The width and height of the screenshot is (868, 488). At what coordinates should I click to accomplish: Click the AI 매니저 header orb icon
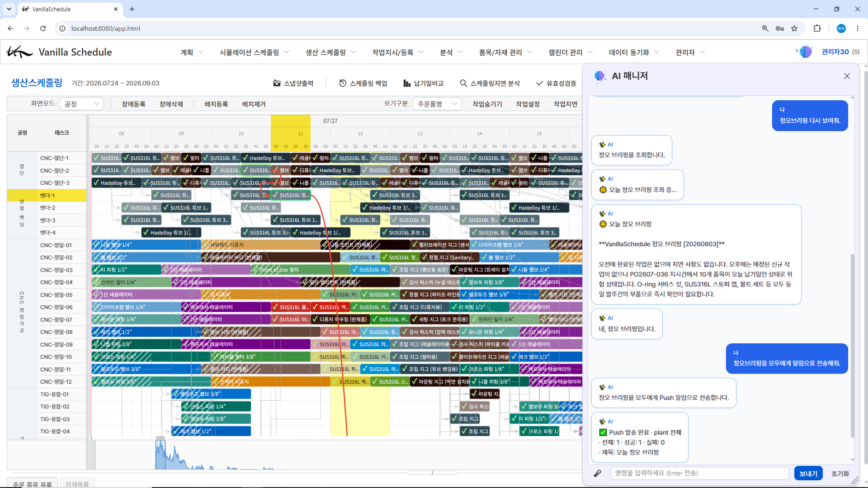click(600, 76)
